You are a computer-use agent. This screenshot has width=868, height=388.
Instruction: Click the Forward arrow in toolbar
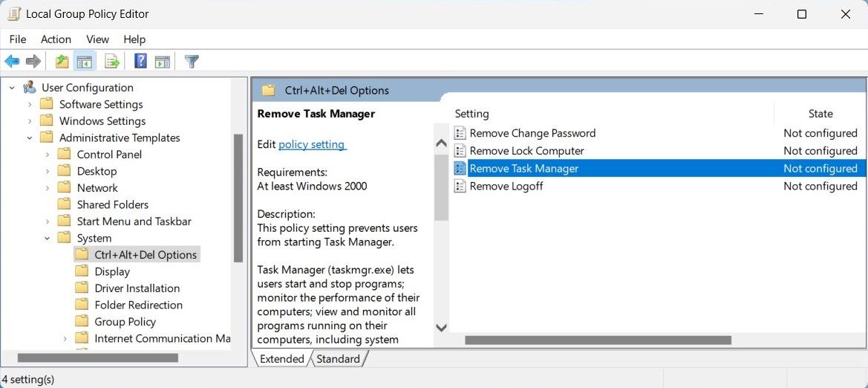(x=33, y=62)
